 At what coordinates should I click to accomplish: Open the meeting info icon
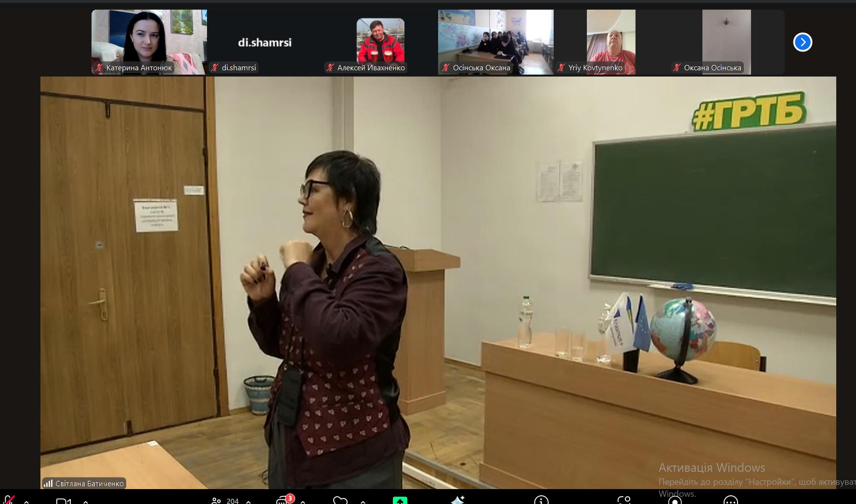541,501
